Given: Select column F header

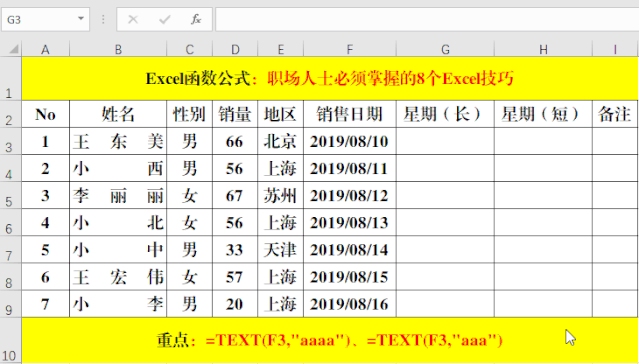Looking at the screenshot, I should click(350, 50).
